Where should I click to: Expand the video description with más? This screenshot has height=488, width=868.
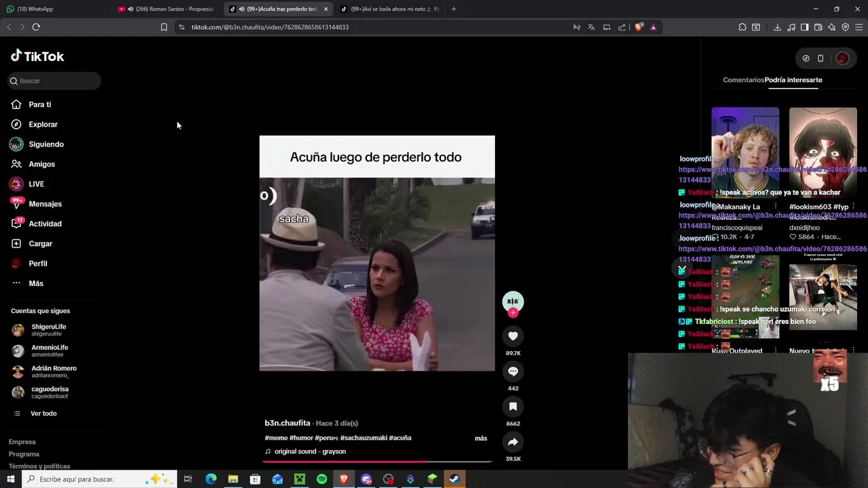pyautogui.click(x=481, y=439)
